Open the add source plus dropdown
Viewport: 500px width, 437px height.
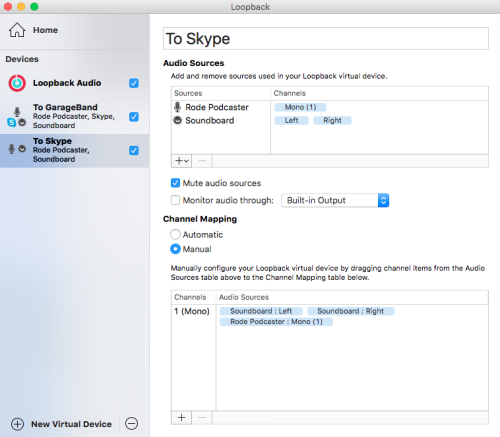[x=182, y=161]
